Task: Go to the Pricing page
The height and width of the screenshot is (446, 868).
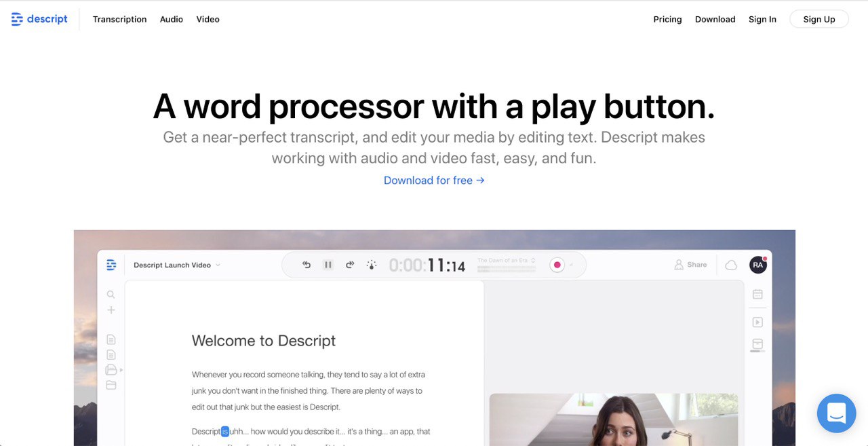Action: 667,19
